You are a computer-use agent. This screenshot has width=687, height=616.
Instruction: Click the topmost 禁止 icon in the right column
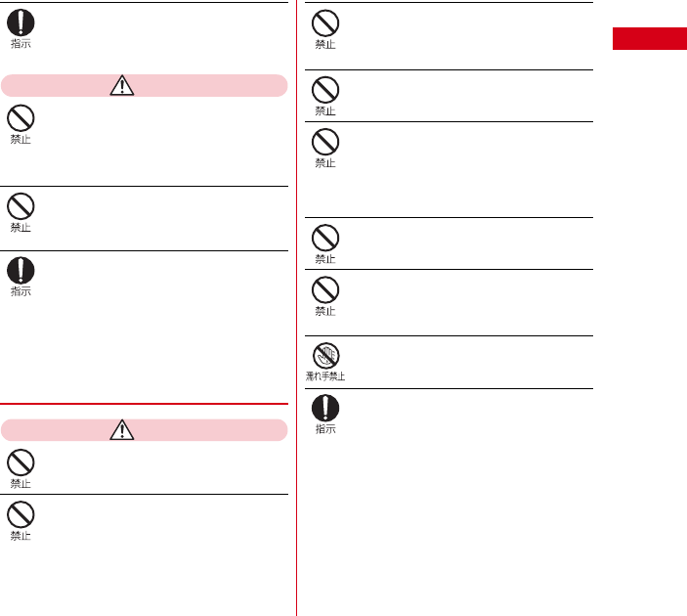tap(324, 22)
